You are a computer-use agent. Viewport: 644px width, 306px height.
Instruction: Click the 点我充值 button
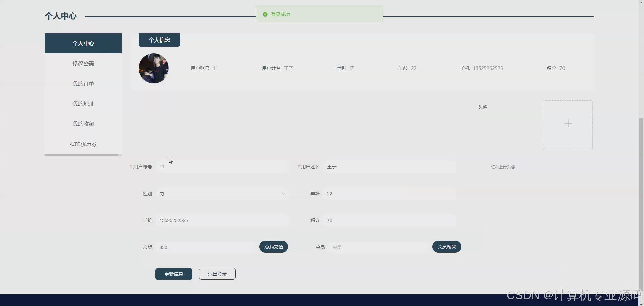tap(274, 247)
